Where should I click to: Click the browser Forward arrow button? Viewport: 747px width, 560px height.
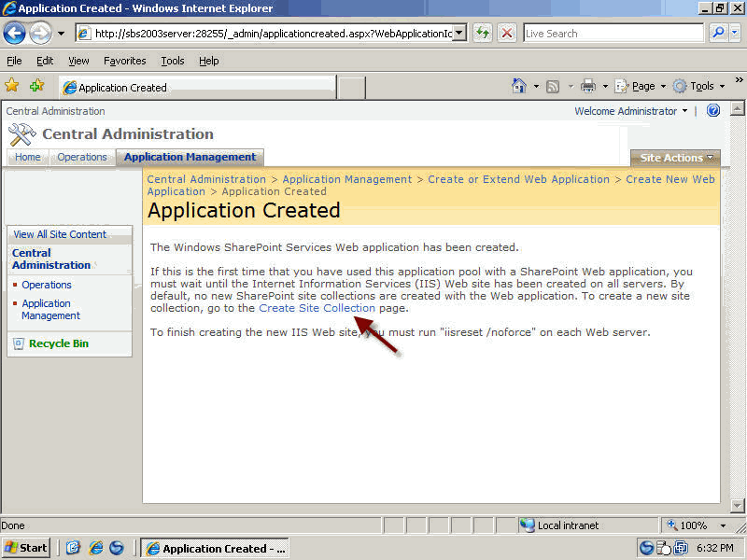pos(41,34)
